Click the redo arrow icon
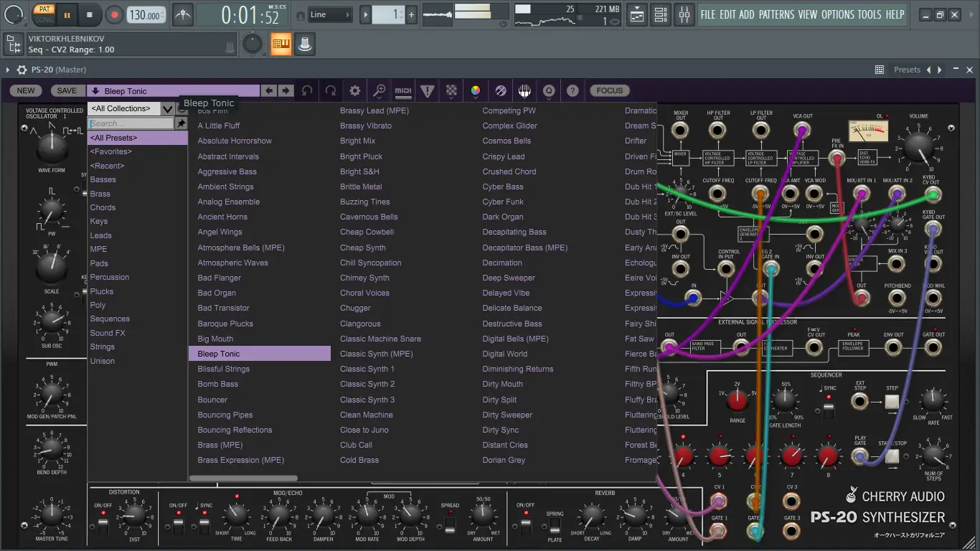The image size is (980, 551). (x=331, y=91)
